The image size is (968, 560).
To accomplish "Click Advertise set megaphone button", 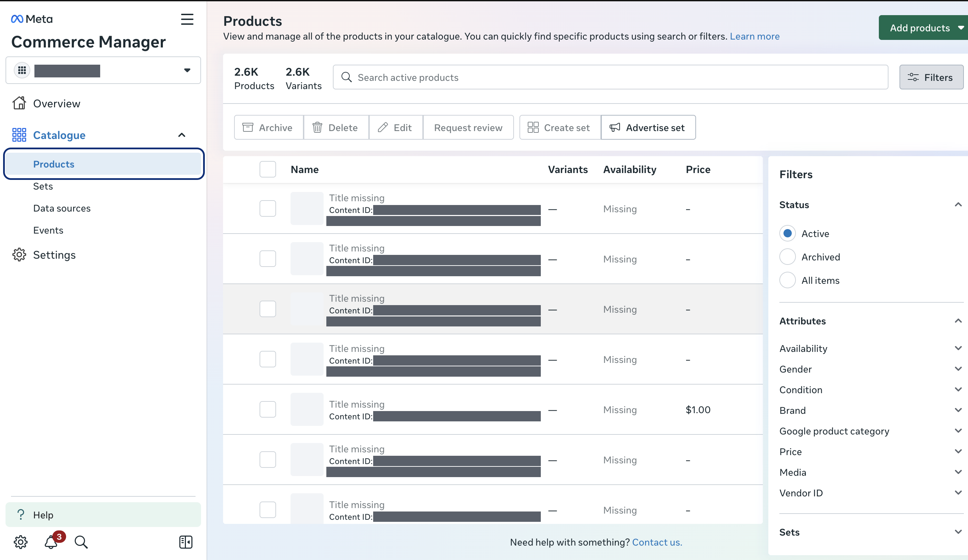I will pos(648,127).
